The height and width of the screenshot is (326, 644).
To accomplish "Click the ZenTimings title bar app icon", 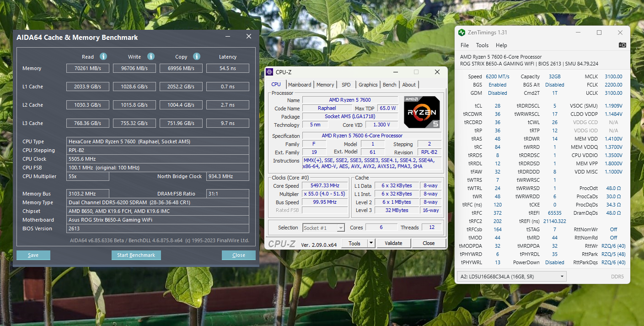I will click(462, 33).
